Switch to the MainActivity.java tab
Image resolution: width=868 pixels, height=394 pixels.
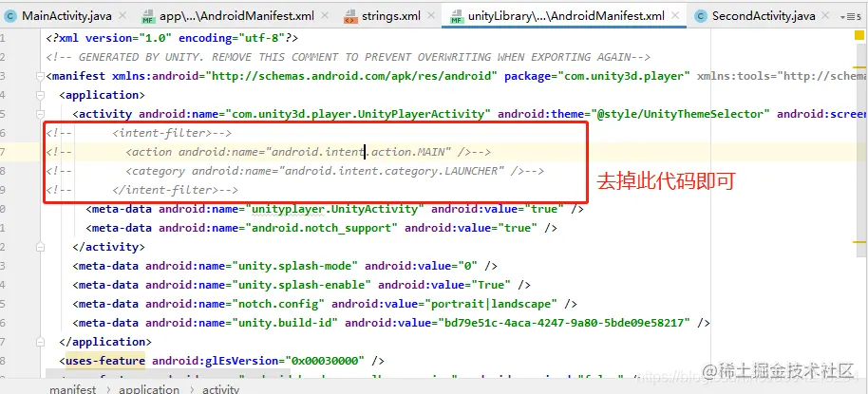66,16
